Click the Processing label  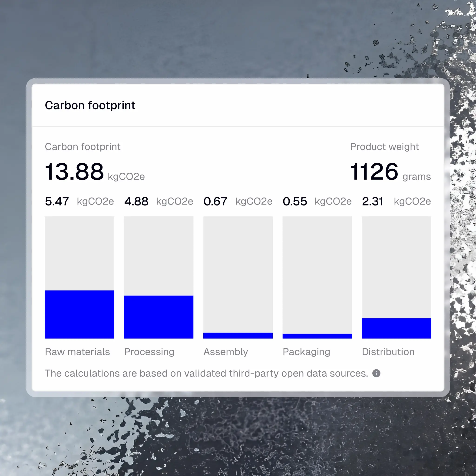coord(149,352)
